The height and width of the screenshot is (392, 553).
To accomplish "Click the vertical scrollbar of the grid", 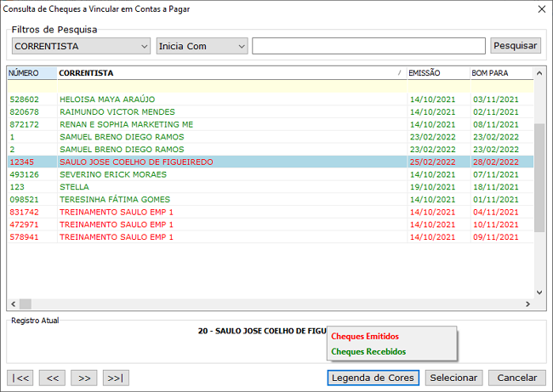I will click(539, 179).
